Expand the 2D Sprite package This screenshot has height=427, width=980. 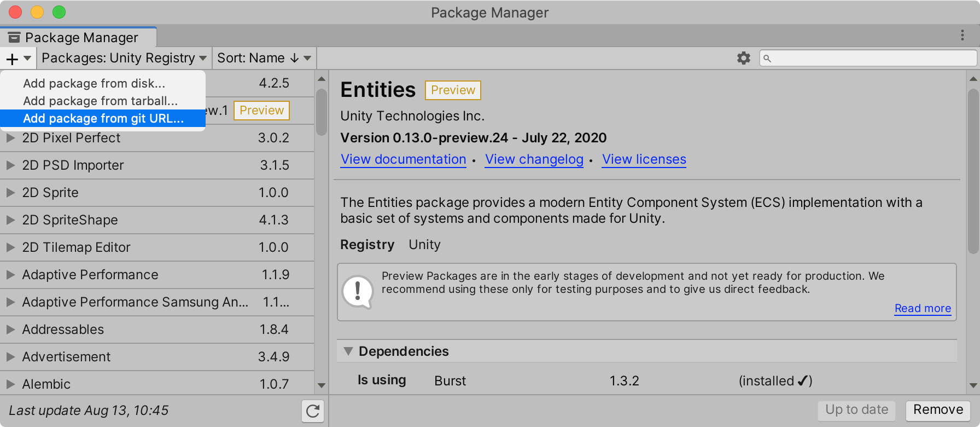pos(10,193)
